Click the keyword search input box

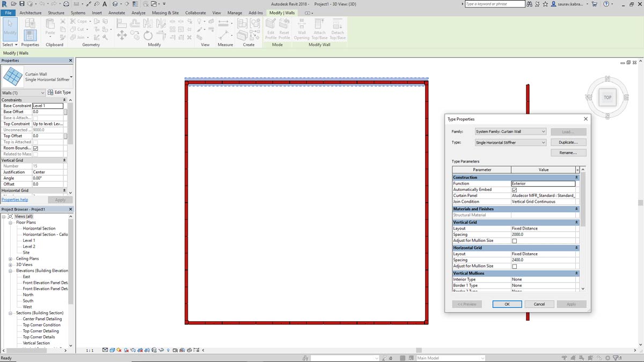(495, 4)
